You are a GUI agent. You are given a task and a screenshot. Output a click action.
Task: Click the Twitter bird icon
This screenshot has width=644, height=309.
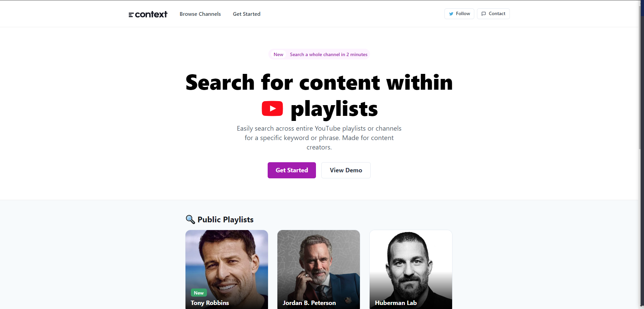click(451, 14)
